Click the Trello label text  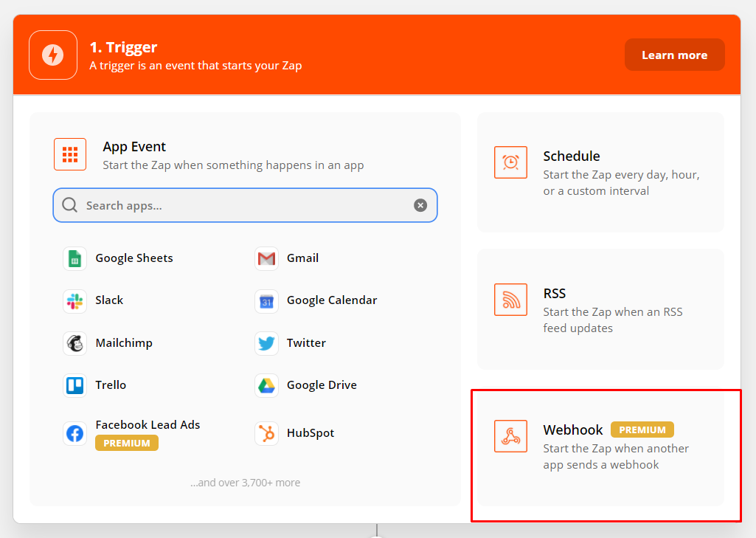pyautogui.click(x=111, y=385)
